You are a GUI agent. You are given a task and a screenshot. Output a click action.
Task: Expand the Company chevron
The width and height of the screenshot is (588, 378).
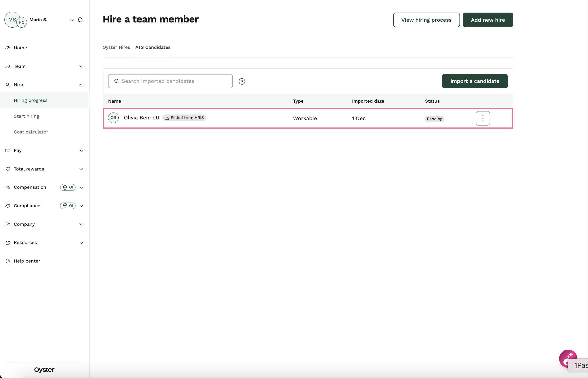81,224
